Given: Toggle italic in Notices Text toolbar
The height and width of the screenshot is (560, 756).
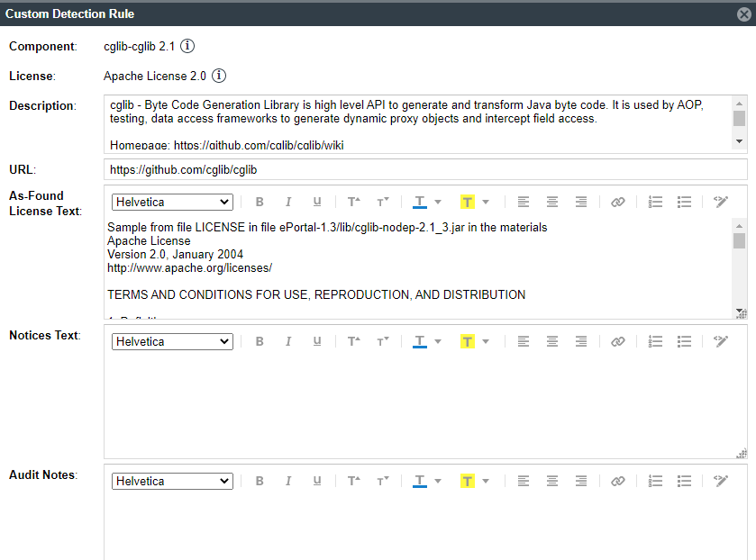Looking at the screenshot, I should point(288,342).
